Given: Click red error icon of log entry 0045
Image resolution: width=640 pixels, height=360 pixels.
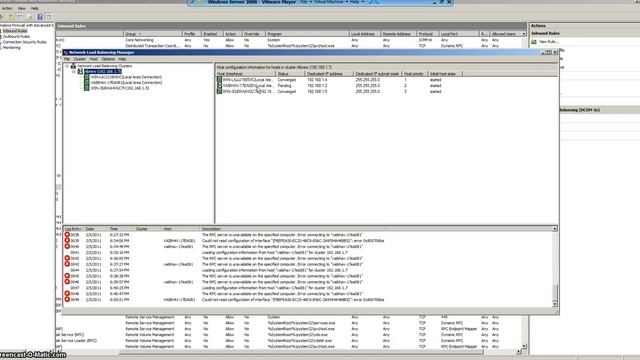Looking at the screenshot, I should (67, 276).
